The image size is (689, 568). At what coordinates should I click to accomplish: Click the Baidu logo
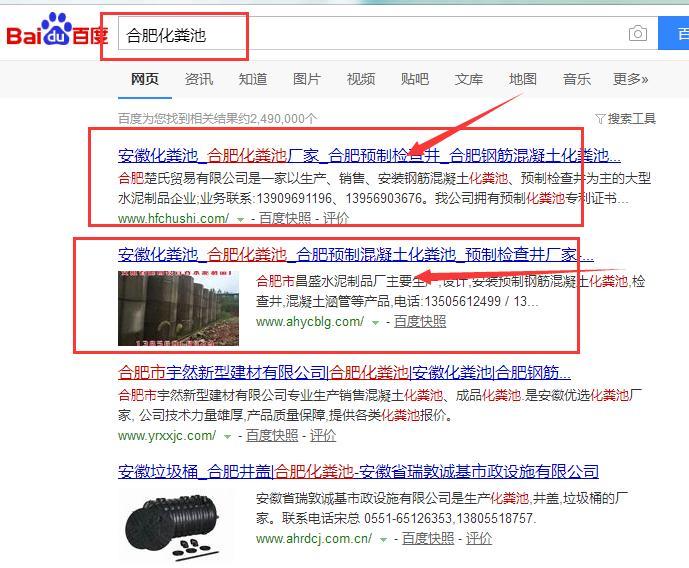point(57,30)
